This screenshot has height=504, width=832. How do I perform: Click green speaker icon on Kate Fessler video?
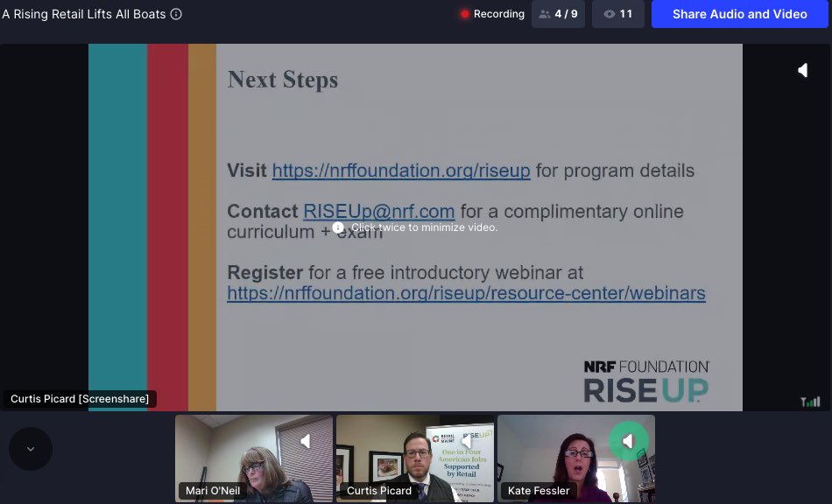click(629, 441)
